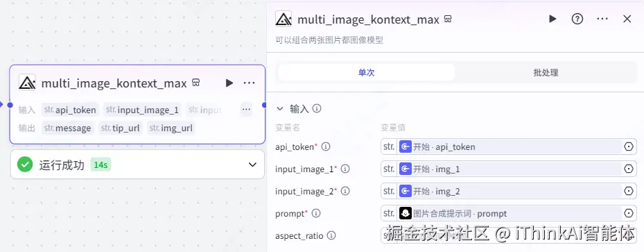This screenshot has width=644, height=252.
Task: Click the node's left input connection port
Action: [x=10, y=105]
